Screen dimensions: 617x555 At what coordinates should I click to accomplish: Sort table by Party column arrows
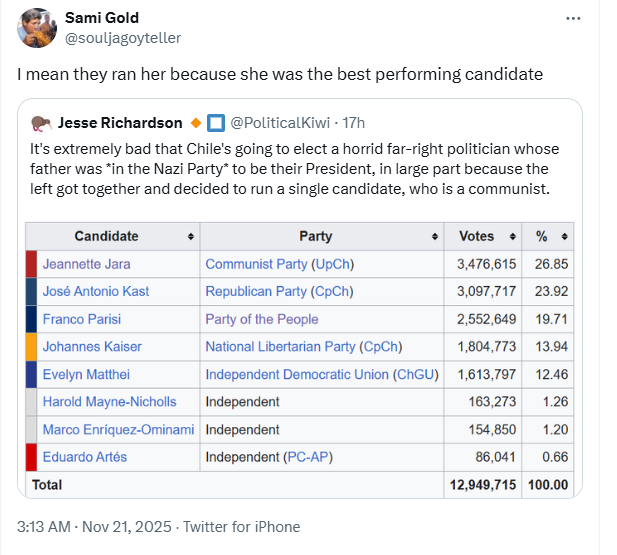coord(435,237)
